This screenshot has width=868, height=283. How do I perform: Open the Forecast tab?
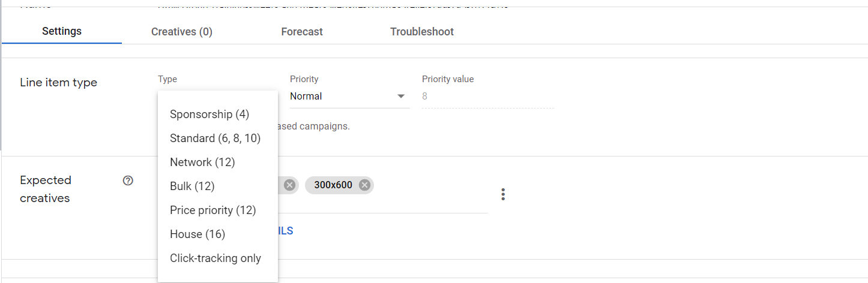[302, 32]
